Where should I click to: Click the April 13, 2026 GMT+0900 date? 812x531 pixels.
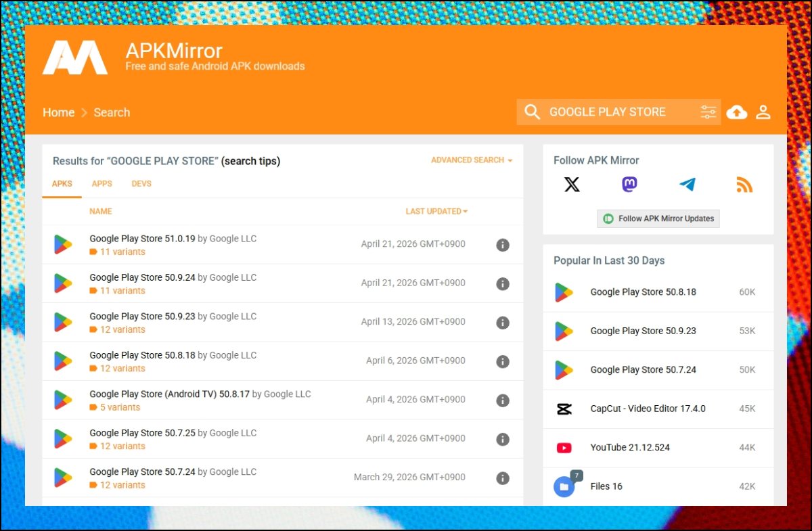(x=413, y=322)
